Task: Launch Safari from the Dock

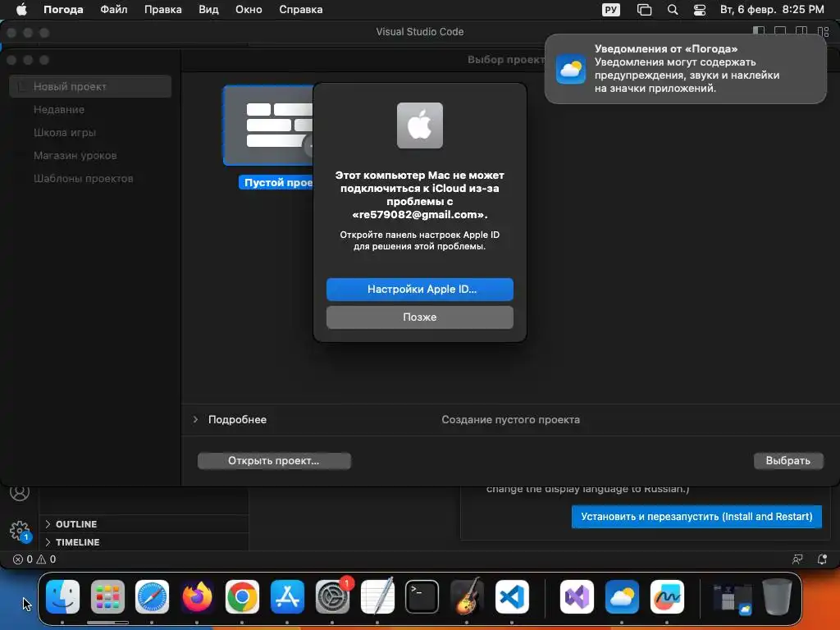Action: click(x=152, y=596)
